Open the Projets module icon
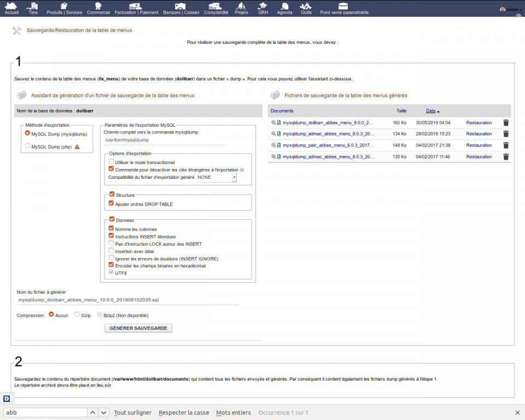Screen dimensions: 525x420 [x=241, y=5]
